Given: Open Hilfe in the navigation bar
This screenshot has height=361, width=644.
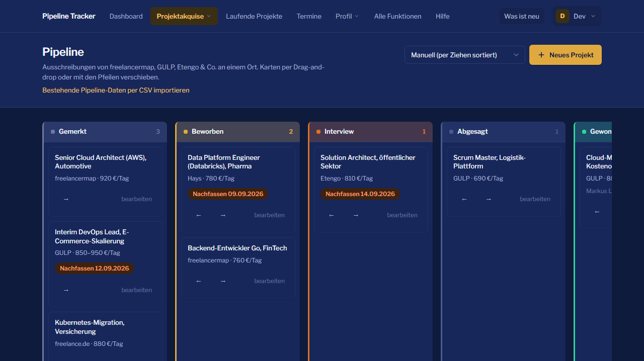Looking at the screenshot, I should [x=443, y=16].
